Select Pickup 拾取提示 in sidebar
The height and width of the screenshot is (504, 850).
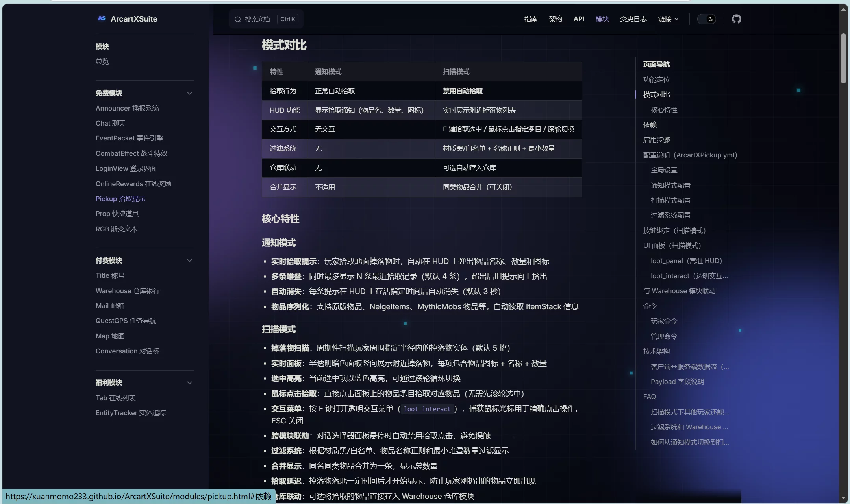coord(120,199)
